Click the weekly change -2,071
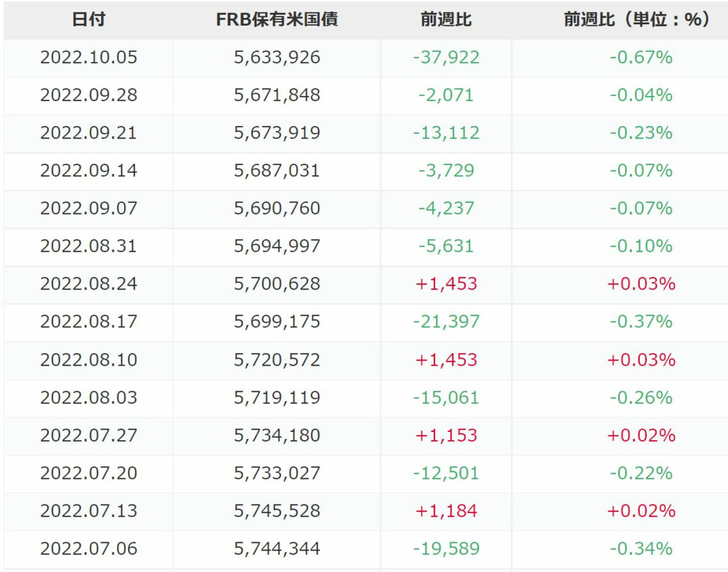 point(446,95)
